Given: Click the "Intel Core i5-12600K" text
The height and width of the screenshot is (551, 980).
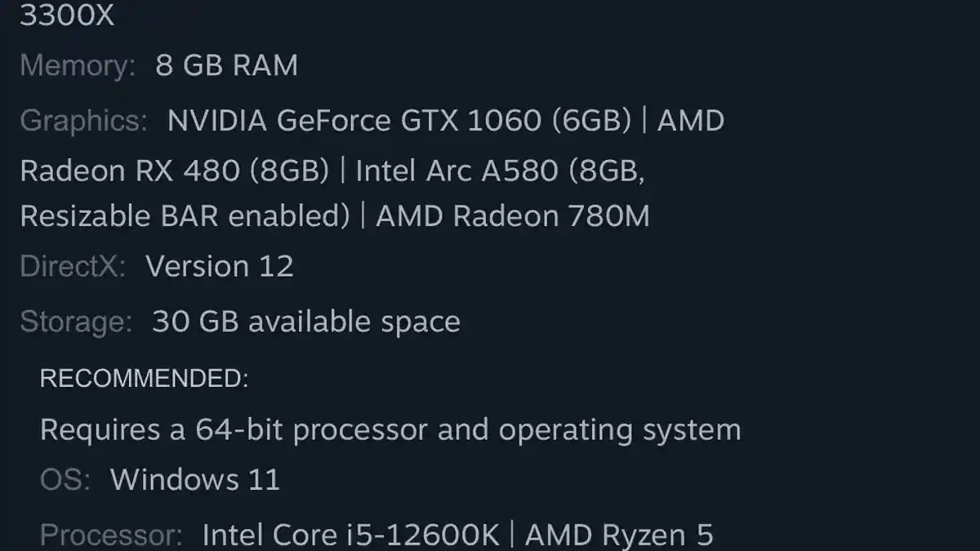Looking at the screenshot, I should pos(350,535).
